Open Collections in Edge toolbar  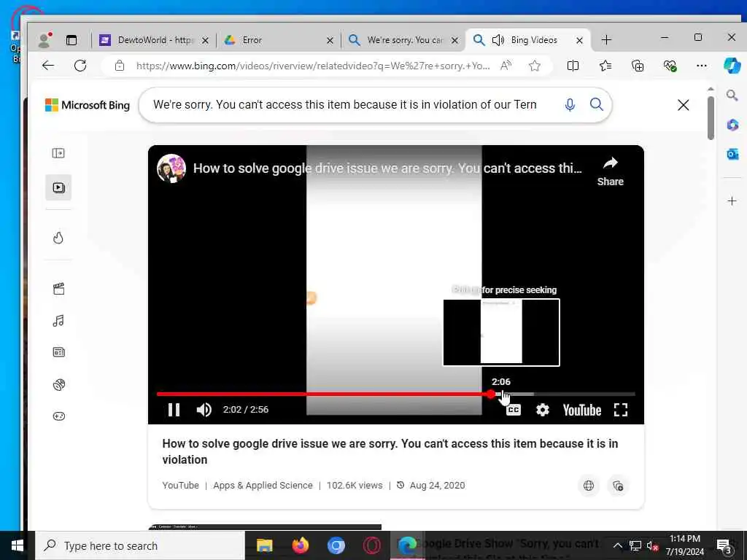(x=638, y=66)
